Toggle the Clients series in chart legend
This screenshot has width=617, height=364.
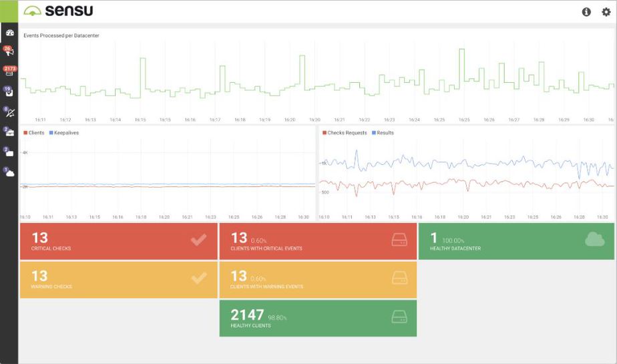34,133
